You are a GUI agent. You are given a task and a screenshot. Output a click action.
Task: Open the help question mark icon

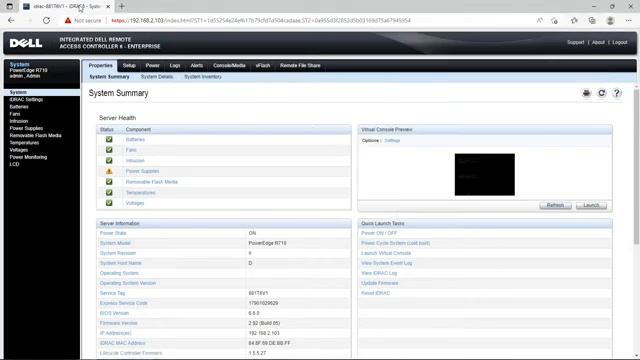tap(616, 93)
